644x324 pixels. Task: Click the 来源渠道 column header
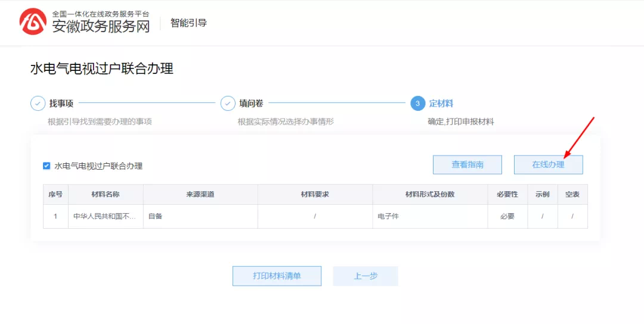click(200, 195)
